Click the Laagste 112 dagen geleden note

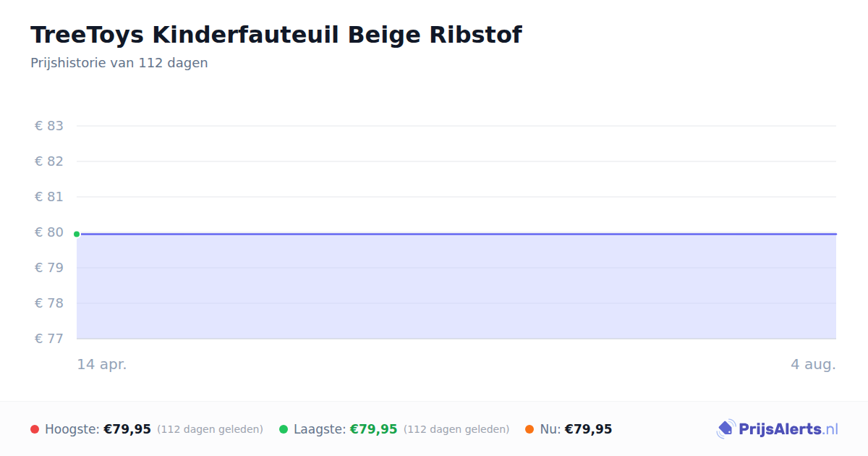click(456, 429)
